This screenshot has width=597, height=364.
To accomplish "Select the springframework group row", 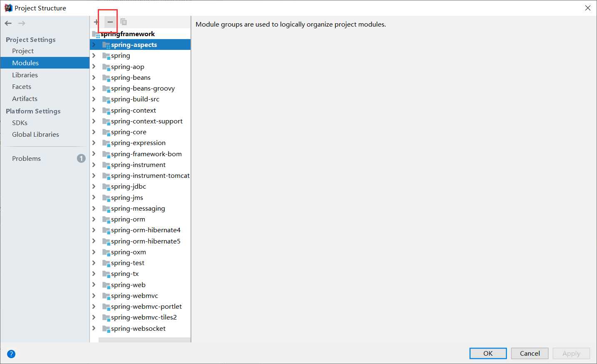I will click(140, 34).
